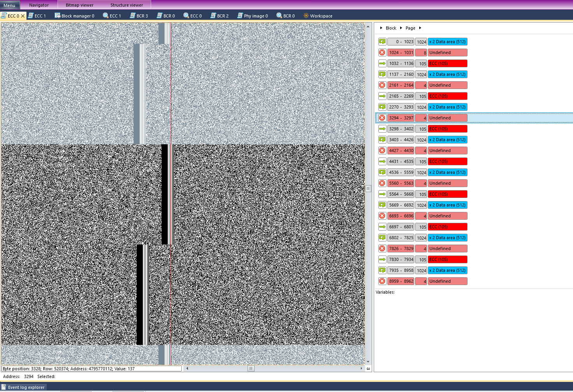Expand the Block arrow in structure header

(x=381, y=28)
